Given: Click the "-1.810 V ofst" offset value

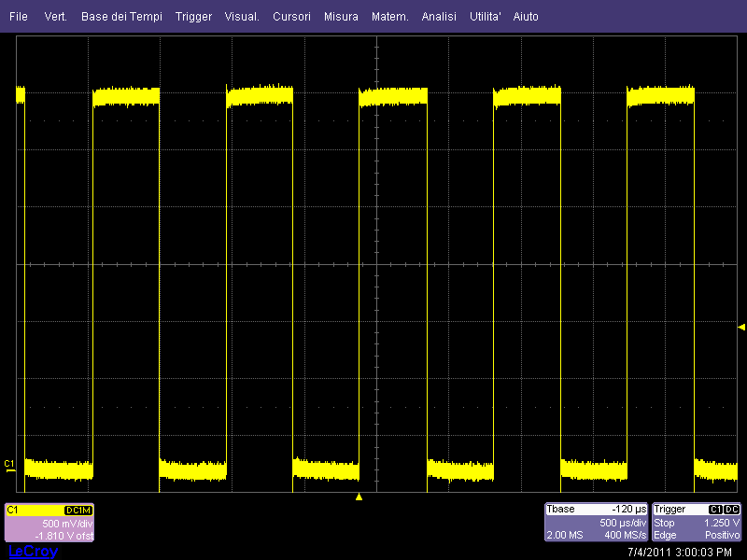Looking at the screenshot, I should 64,536.
